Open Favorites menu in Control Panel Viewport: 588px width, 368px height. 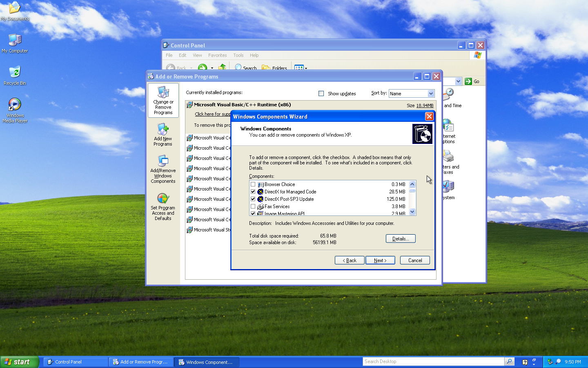click(x=217, y=55)
